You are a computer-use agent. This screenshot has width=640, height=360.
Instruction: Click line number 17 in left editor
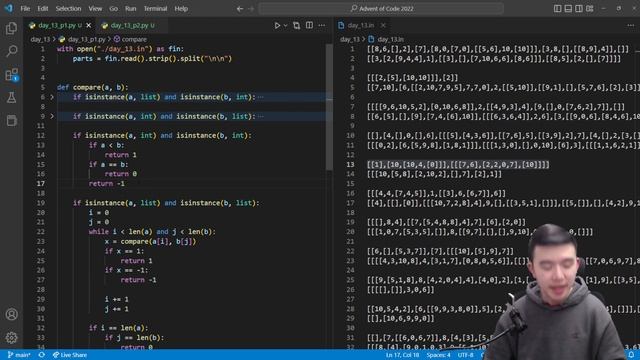[x=41, y=184]
